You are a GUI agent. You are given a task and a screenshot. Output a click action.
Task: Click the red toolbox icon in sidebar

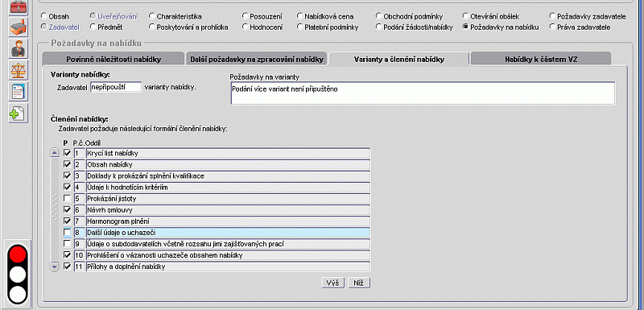click(18, 7)
